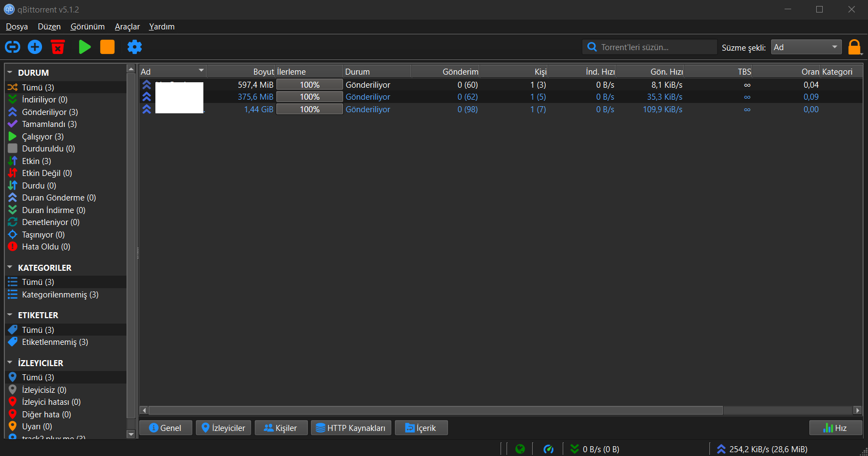The width and height of the screenshot is (868, 456).
Task: Click the add torrent link icon
Action: pyautogui.click(x=13, y=47)
